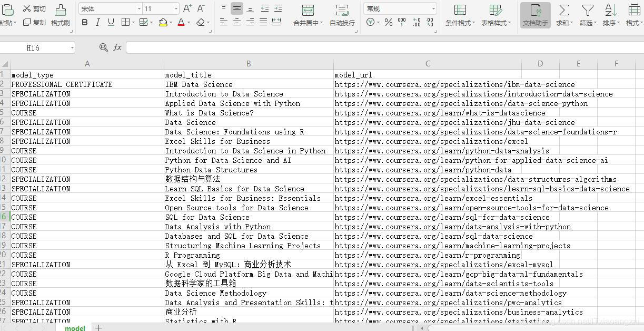Click Wrap Text (自动换行) button
This screenshot has height=331, width=644.
(x=342, y=15)
